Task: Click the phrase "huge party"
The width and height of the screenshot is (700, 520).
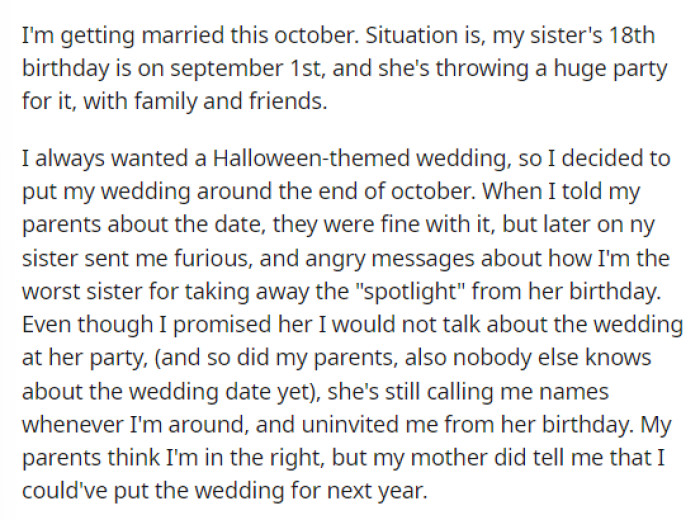Action: click(x=611, y=69)
